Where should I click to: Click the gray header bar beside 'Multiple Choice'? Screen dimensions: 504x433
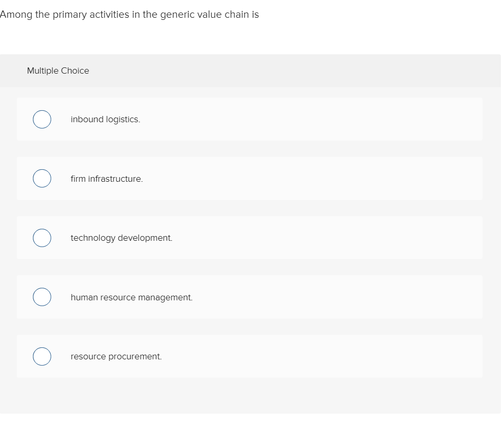[313, 71]
